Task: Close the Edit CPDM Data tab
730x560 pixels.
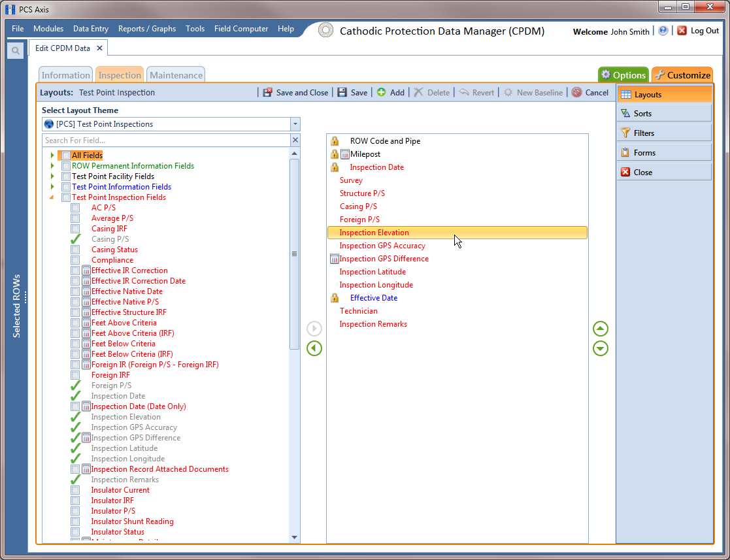Action: pyautogui.click(x=99, y=48)
